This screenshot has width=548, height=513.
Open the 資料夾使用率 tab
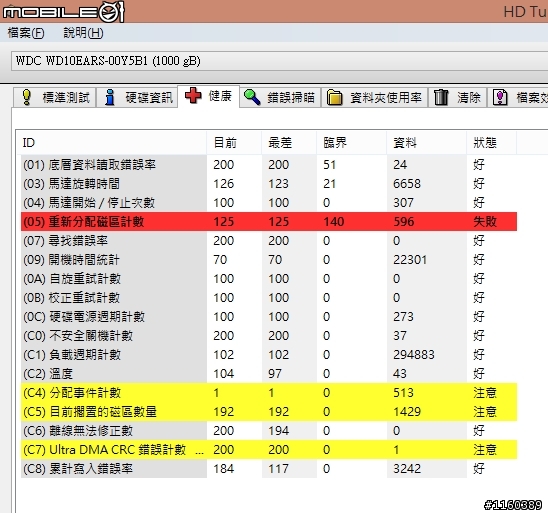point(374,97)
